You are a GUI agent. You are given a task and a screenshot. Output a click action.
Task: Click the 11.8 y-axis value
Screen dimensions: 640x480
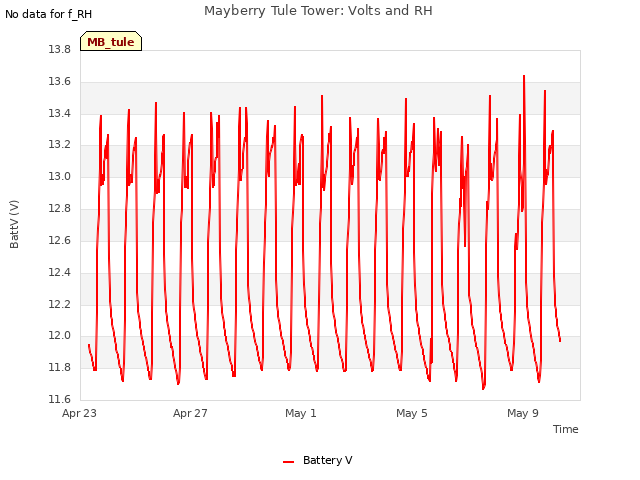60,368
